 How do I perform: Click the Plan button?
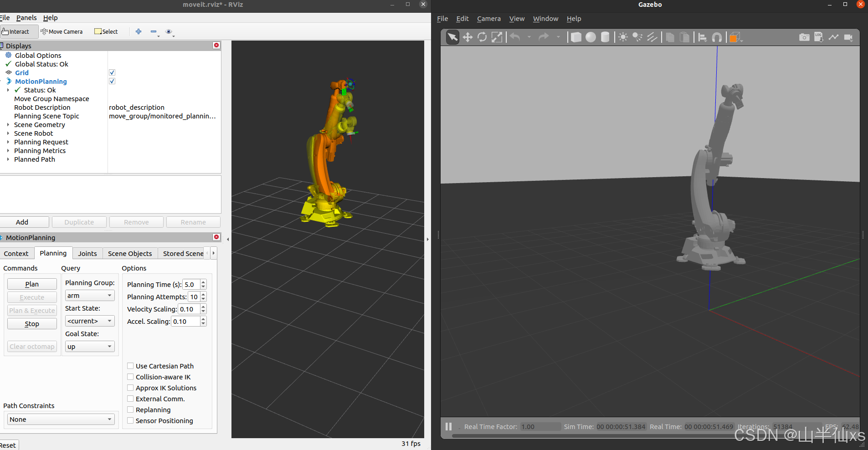[x=32, y=284]
